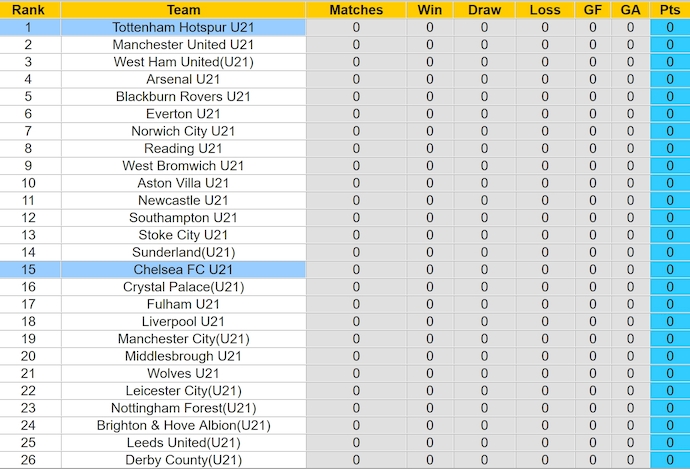Select the GF column header
Image resolution: width=690 pixels, height=469 pixels.
[x=593, y=10]
